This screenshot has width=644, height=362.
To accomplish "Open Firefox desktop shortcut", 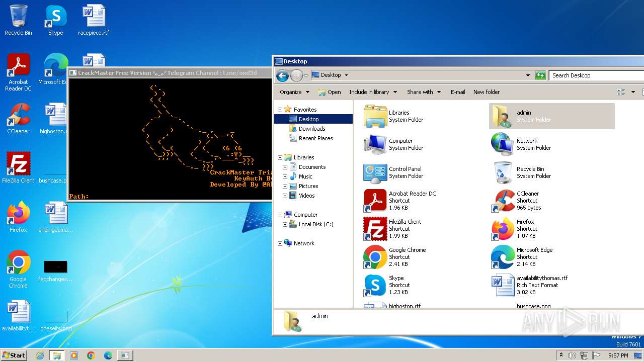I will [18, 217].
